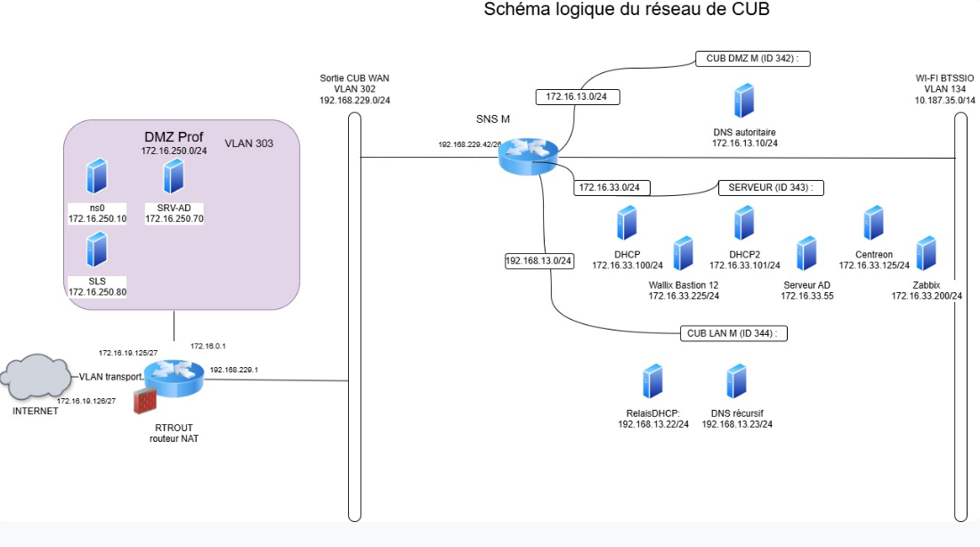Select the SLS server icon
The image size is (980, 547).
pyautogui.click(x=97, y=249)
